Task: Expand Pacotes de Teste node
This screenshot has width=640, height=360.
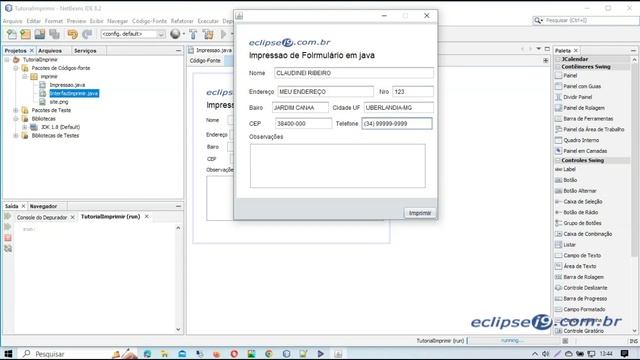Action: 16,110
